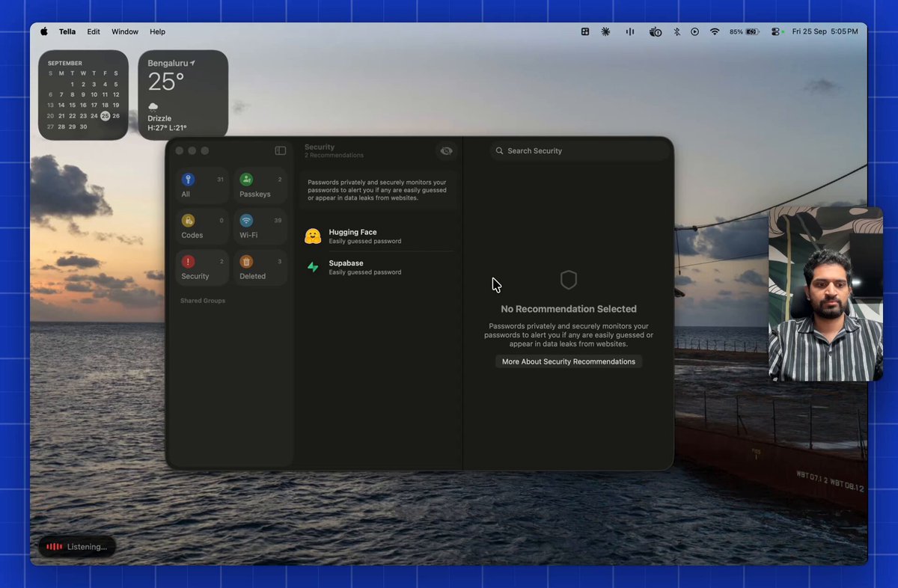Toggle the Passwords sidebar icon

coord(281,150)
